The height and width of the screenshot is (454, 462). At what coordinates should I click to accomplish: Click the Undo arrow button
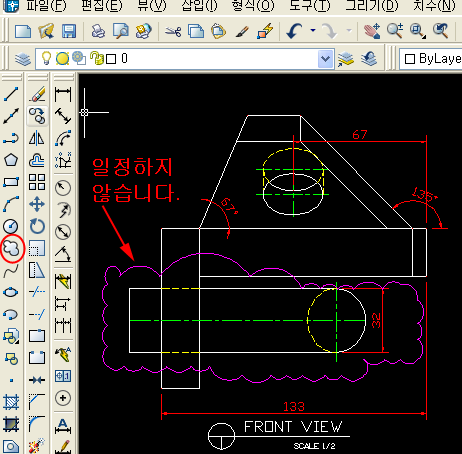coord(295,31)
